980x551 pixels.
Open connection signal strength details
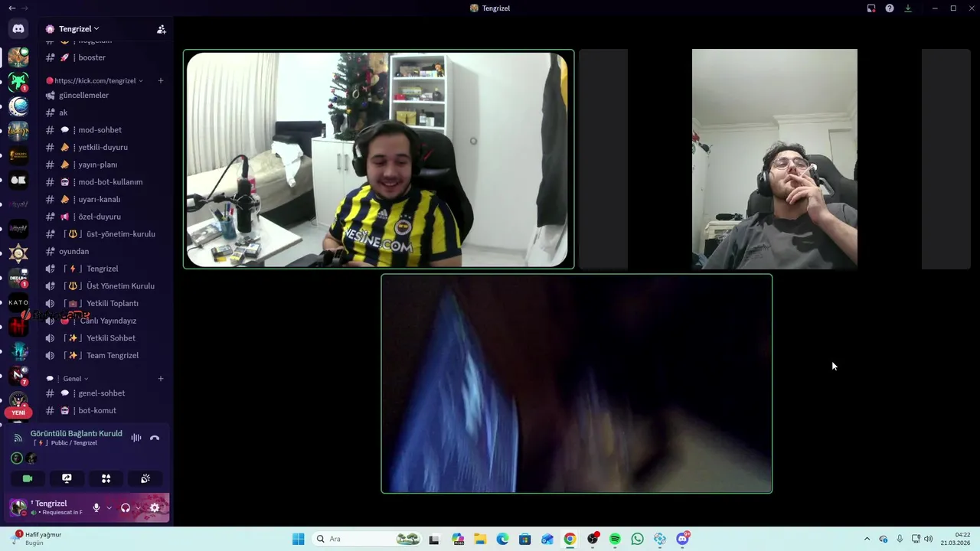click(18, 438)
